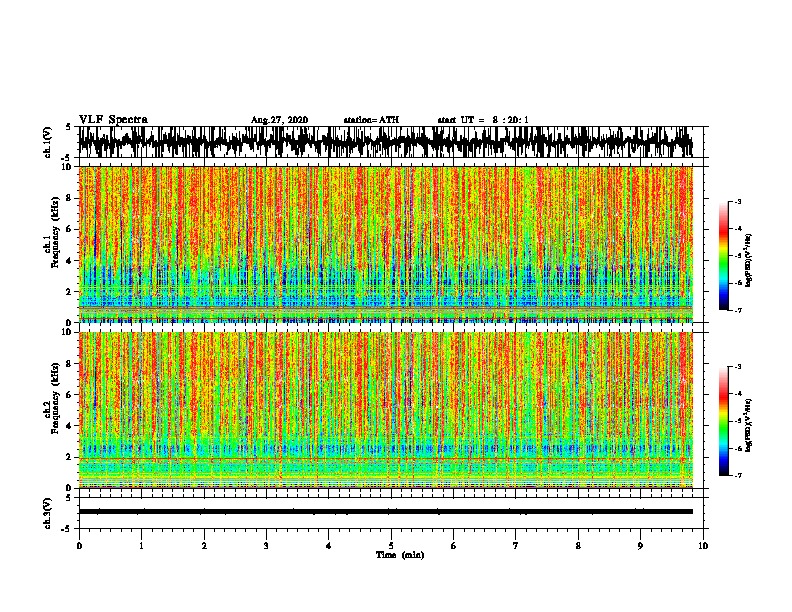Click time axis tick label "10"
The image size is (792, 612).
[x=703, y=546]
